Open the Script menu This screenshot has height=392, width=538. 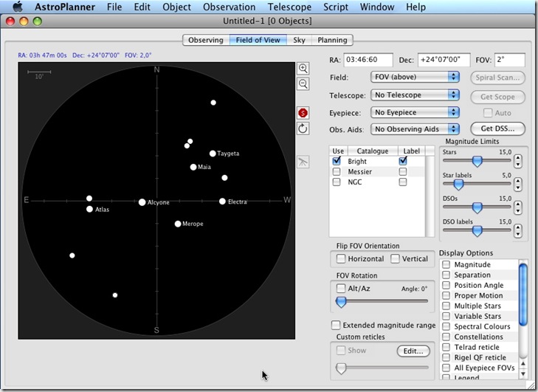336,7
